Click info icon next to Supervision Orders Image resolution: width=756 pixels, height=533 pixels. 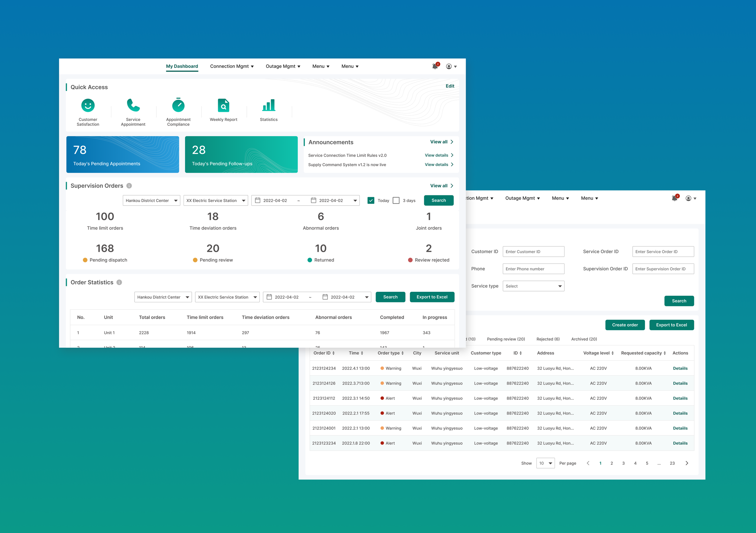point(129,186)
